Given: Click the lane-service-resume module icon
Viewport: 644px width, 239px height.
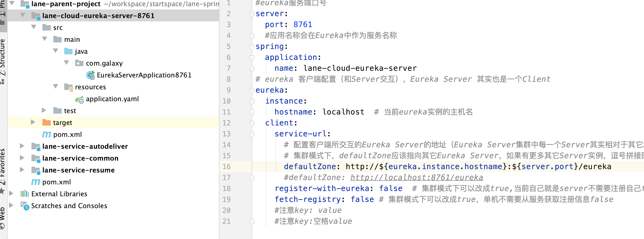Looking at the screenshot, I should tap(36, 170).
